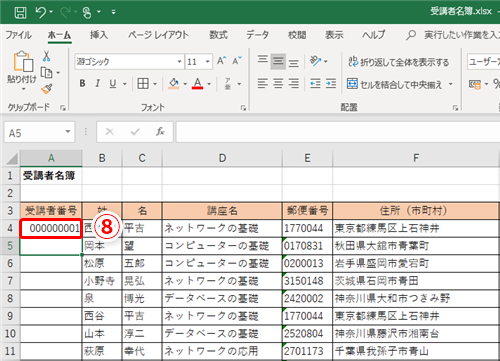Switch to the 数式 tab
The image size is (500, 361).
click(x=218, y=35)
